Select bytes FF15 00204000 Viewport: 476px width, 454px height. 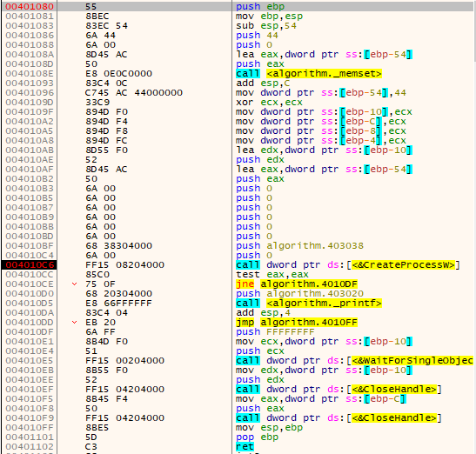124,361
